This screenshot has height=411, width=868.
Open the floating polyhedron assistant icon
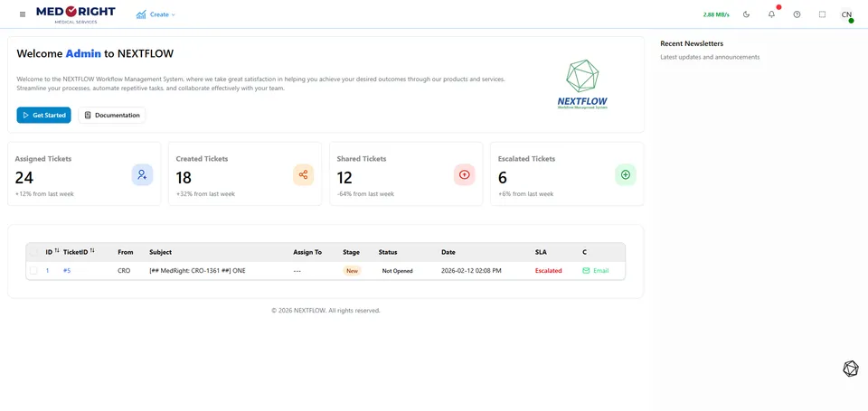click(x=850, y=369)
